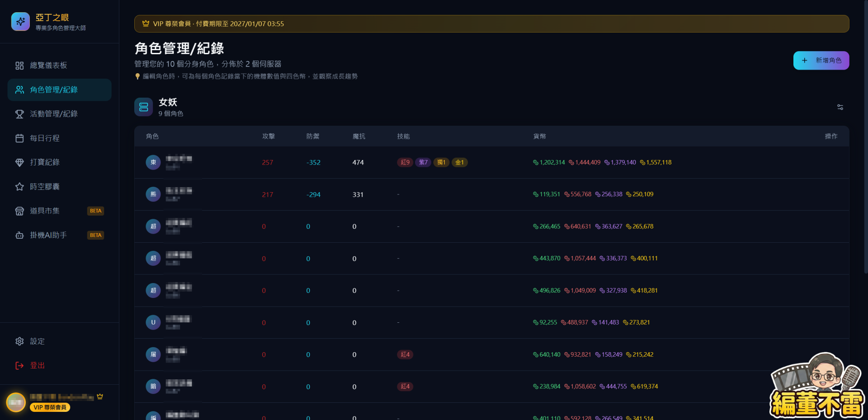
Task: Click the calendar icon beside 每日行程
Action: [19, 138]
